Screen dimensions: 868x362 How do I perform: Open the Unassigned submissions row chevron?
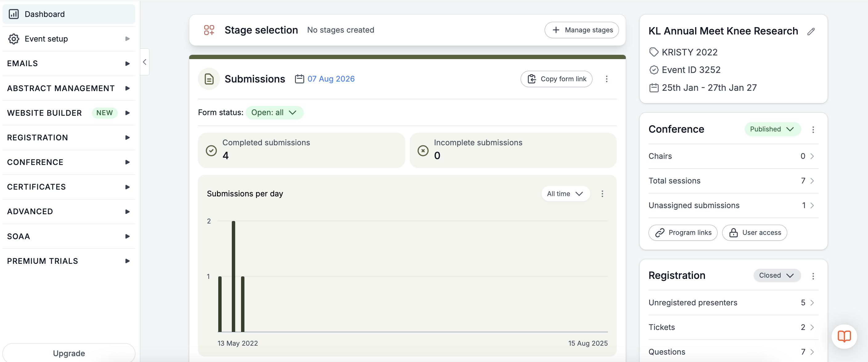click(x=812, y=205)
